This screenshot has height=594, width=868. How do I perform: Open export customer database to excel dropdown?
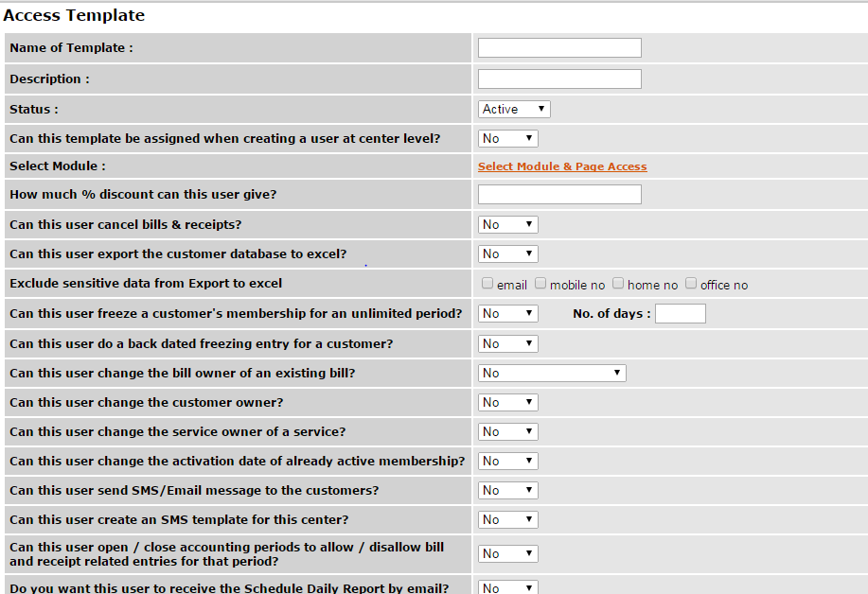508,253
